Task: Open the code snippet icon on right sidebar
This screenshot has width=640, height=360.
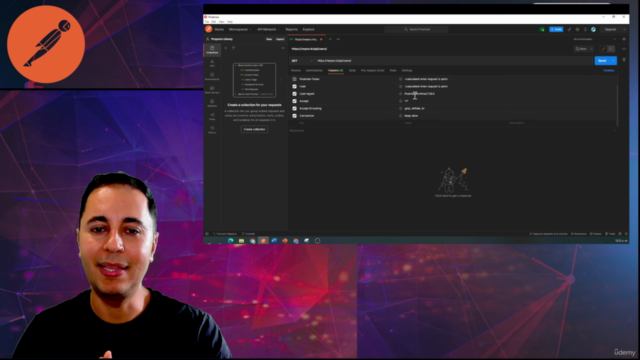Action: coord(624,49)
